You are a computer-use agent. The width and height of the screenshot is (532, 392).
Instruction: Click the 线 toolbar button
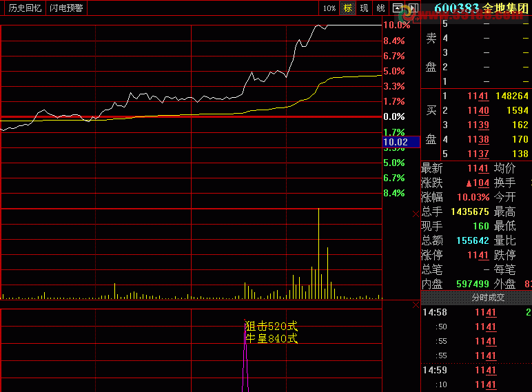point(380,8)
